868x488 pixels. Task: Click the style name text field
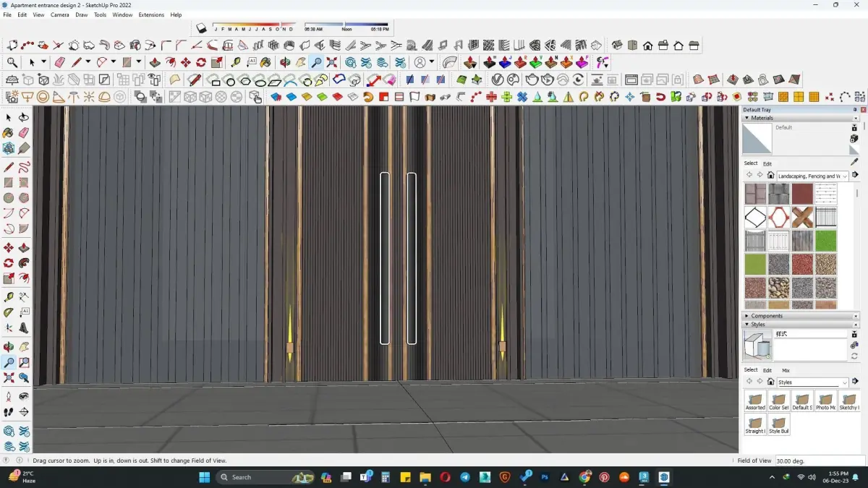(811, 334)
